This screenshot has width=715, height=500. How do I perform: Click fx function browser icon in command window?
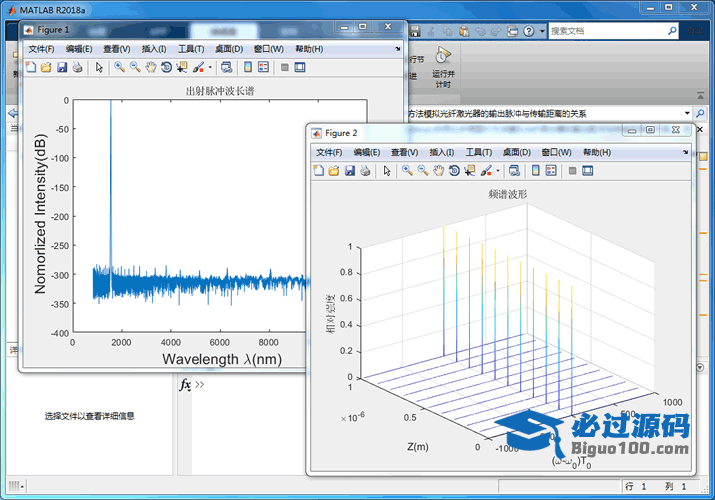tap(185, 385)
